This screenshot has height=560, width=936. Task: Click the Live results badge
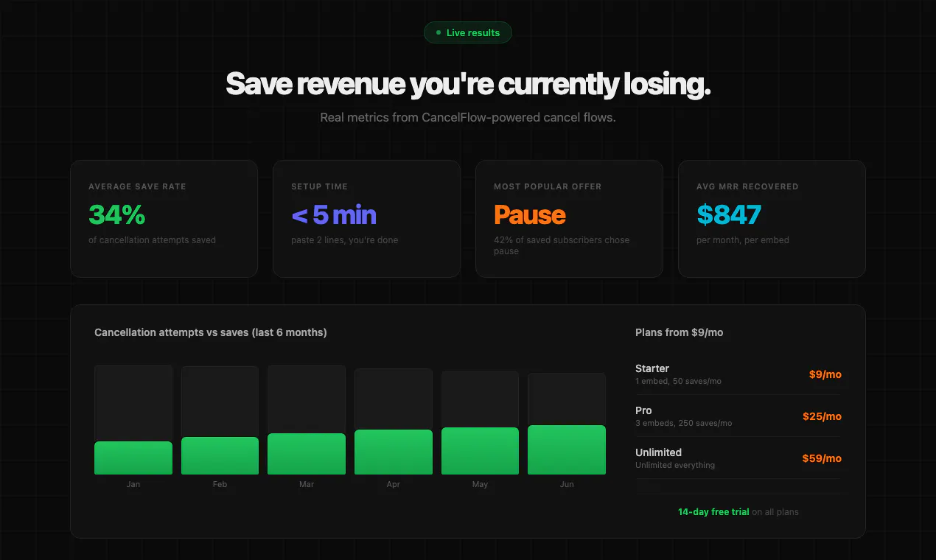pyautogui.click(x=467, y=32)
